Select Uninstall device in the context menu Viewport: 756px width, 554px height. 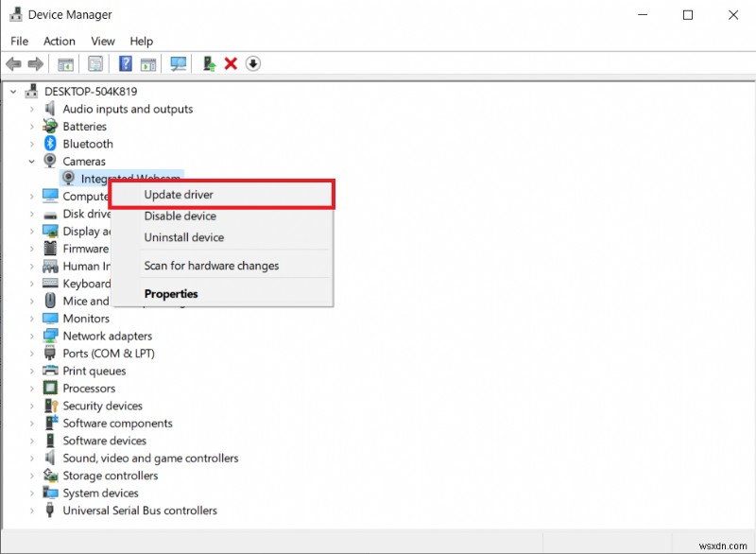coord(183,237)
